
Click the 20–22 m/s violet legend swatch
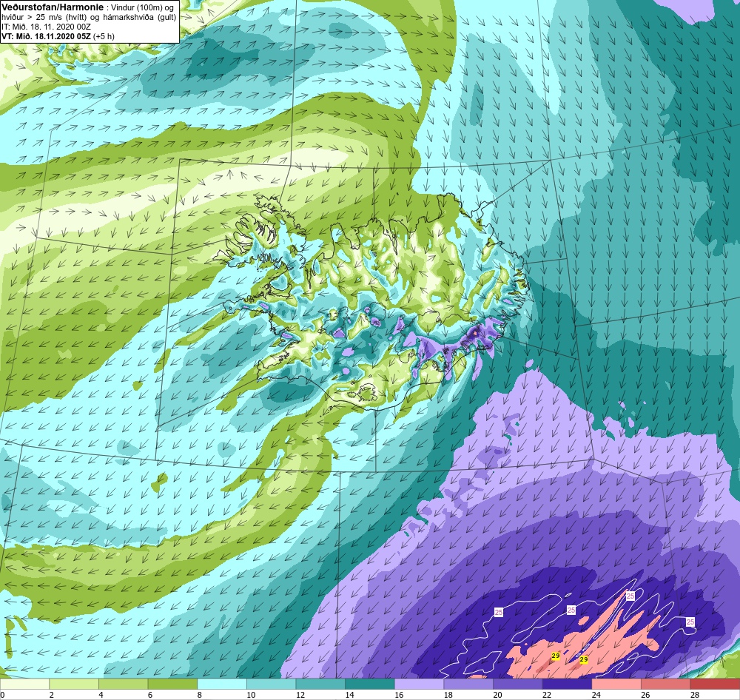click(518, 684)
